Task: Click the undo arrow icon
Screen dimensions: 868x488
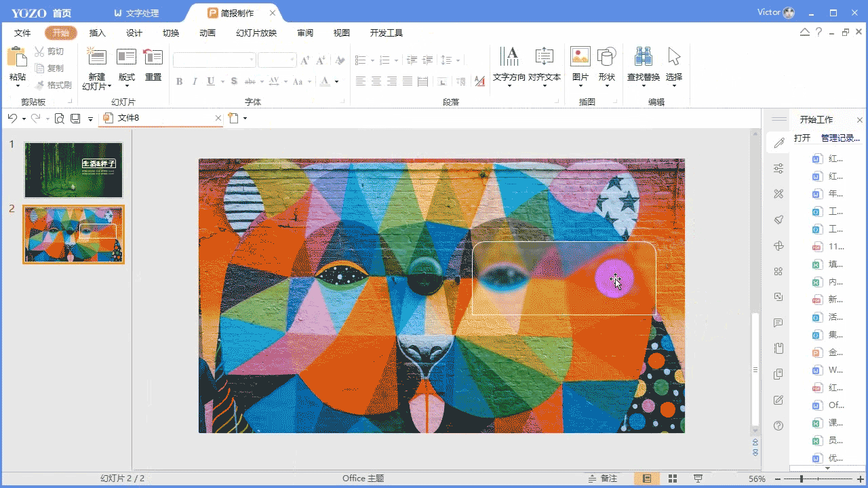Action: click(x=12, y=118)
